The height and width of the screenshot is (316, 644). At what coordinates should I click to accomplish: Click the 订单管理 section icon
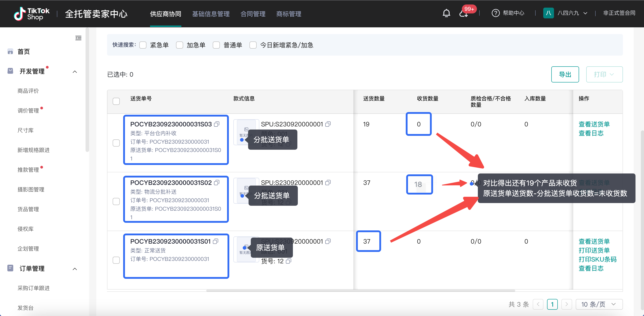coord(10,268)
